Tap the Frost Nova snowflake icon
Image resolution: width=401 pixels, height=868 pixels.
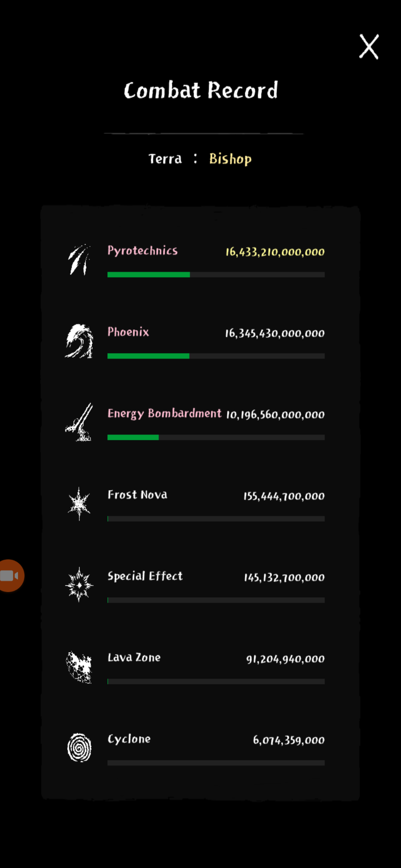click(x=79, y=504)
